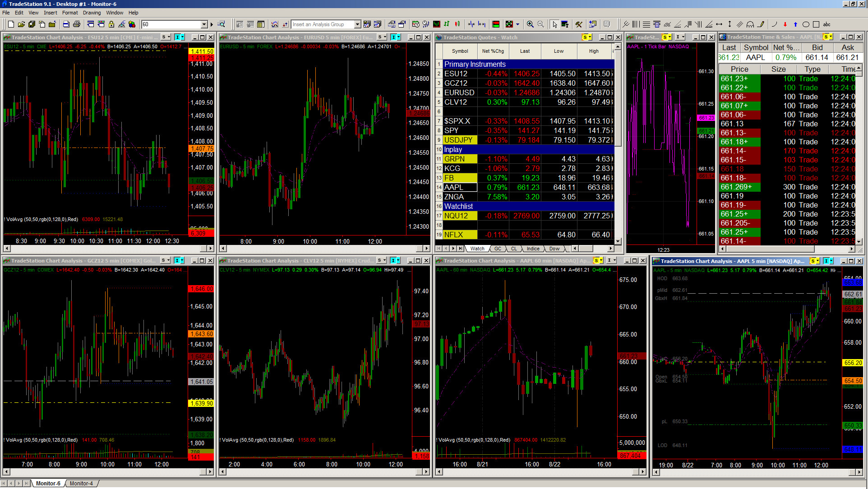Switch to the GC tab in Quotes
The image size is (868, 489).
pos(498,249)
